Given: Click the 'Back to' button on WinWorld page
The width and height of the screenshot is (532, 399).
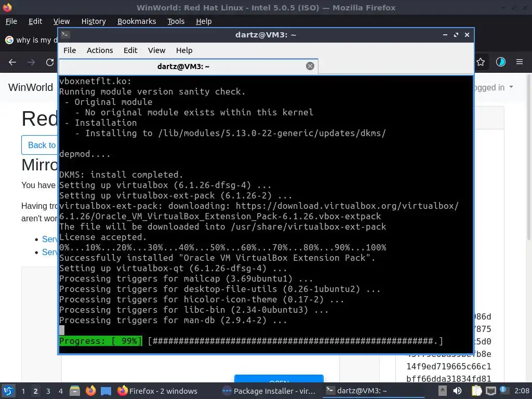Looking at the screenshot, I should [x=40, y=145].
